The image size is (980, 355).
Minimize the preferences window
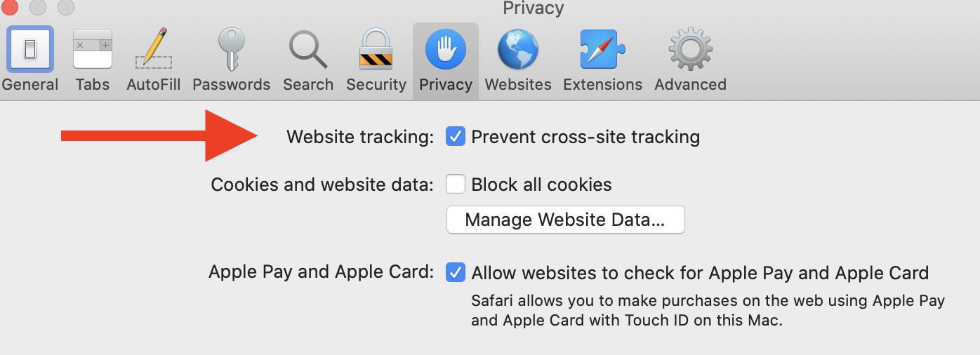pyautogui.click(x=38, y=7)
